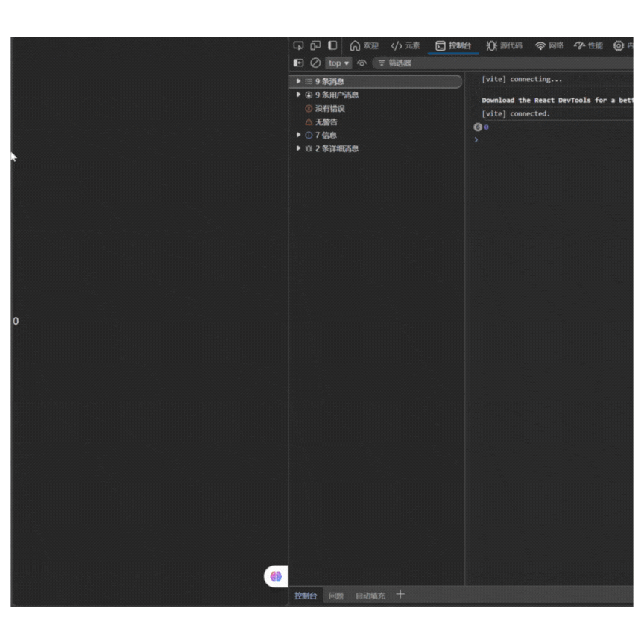Click the [vite] connected. log line
This screenshot has width=644, height=644.
516,113
